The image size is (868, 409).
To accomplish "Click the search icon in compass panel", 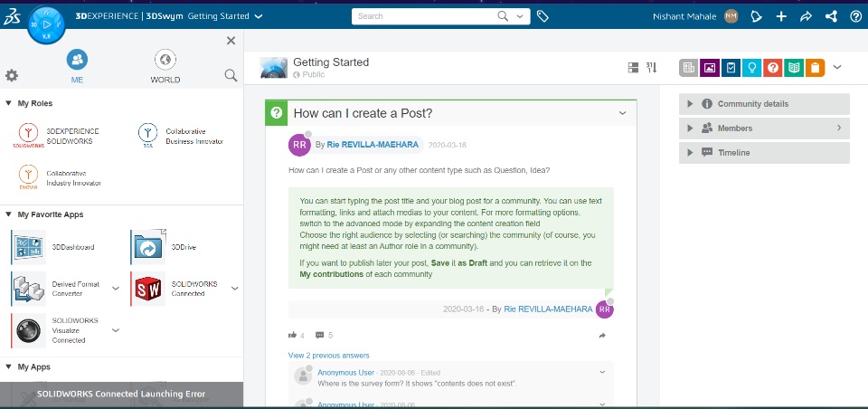I will pyautogui.click(x=231, y=75).
